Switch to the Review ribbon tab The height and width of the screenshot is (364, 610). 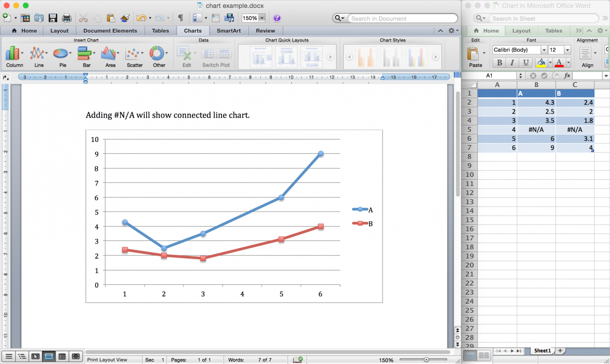point(265,31)
